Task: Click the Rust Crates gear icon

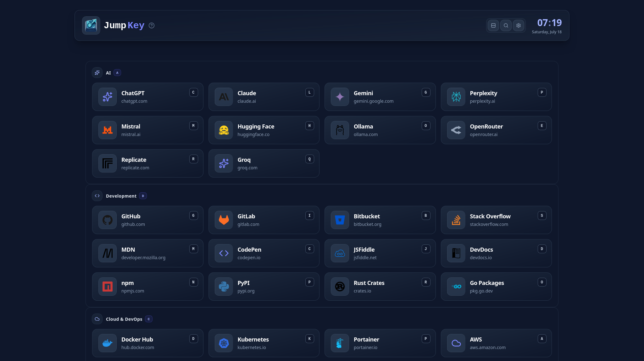Action: (340, 287)
